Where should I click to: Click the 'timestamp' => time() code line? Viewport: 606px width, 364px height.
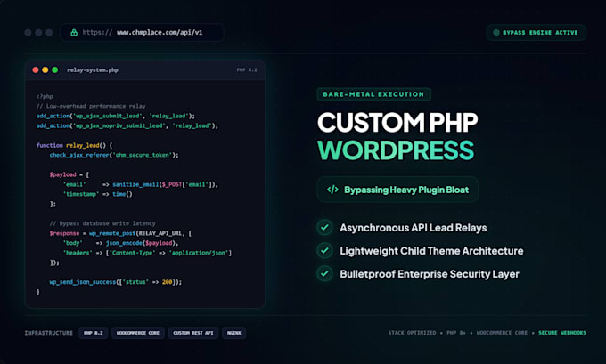point(97,194)
